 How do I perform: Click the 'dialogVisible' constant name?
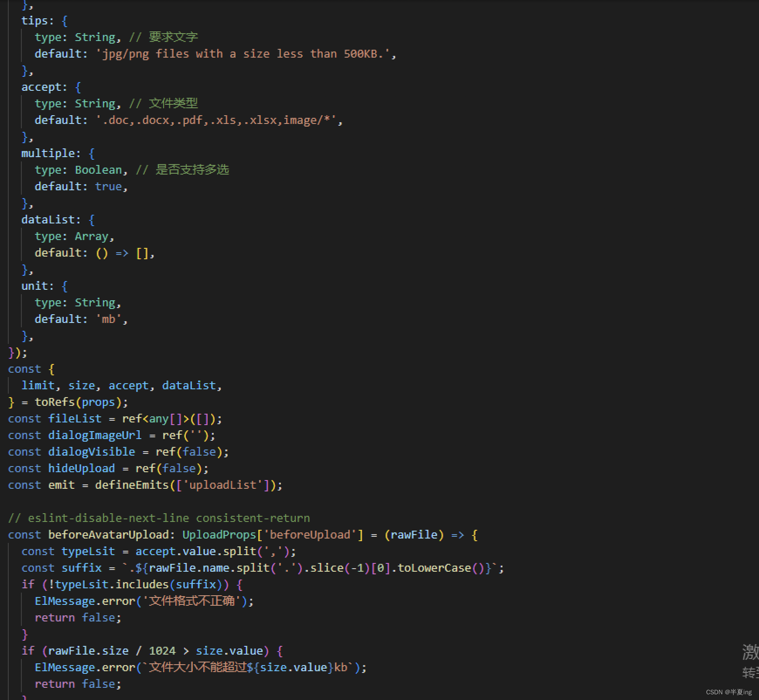[92, 452]
